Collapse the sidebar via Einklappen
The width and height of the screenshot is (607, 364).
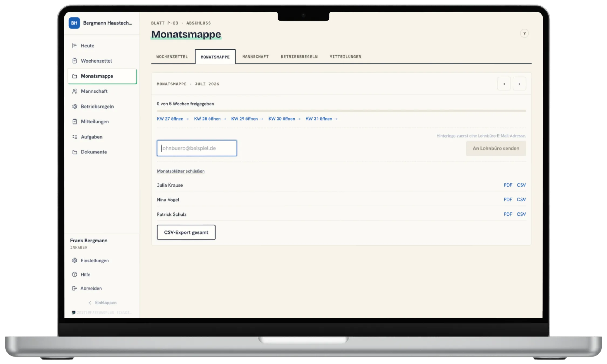click(x=103, y=303)
